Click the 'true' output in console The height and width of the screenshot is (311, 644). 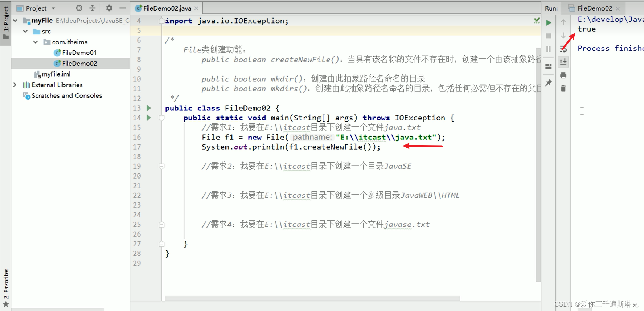tap(587, 29)
